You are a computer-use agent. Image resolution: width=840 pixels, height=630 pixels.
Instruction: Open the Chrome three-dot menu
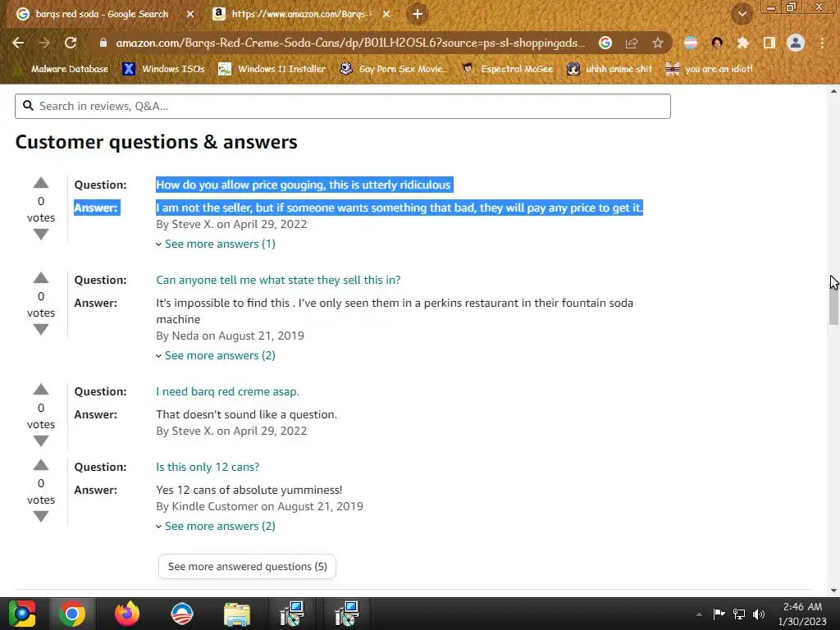(822, 43)
